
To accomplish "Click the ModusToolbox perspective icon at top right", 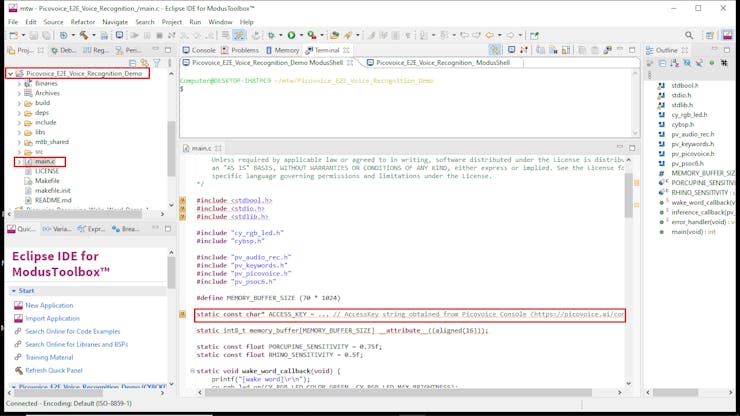I will 729,35.
